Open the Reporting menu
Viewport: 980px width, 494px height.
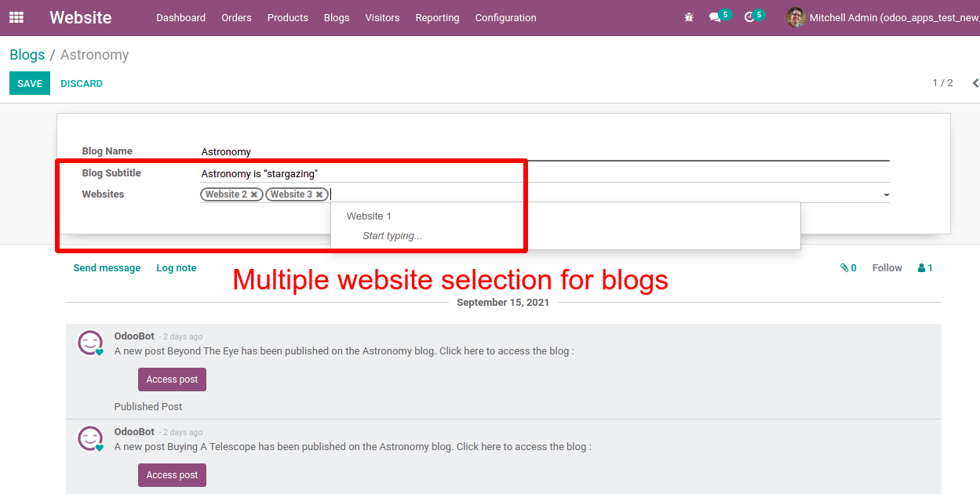[437, 17]
